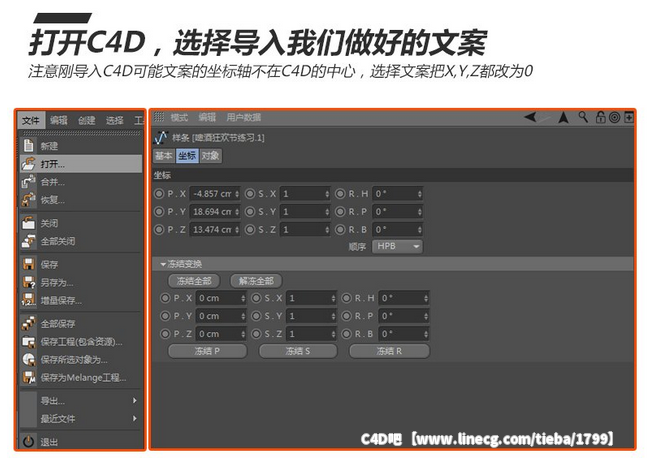This screenshot has height=458, width=647.
Task: Toggle the R.B keyframe dot in 坐标
Action: tap(340, 229)
